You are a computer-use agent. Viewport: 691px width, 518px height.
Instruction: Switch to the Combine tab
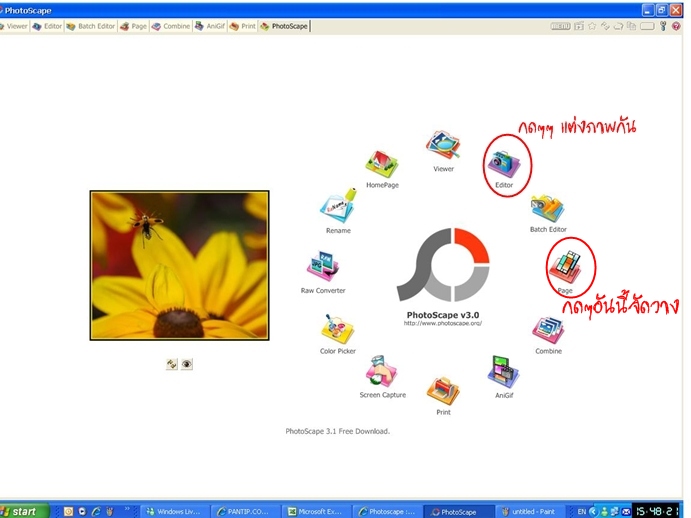tap(171, 26)
